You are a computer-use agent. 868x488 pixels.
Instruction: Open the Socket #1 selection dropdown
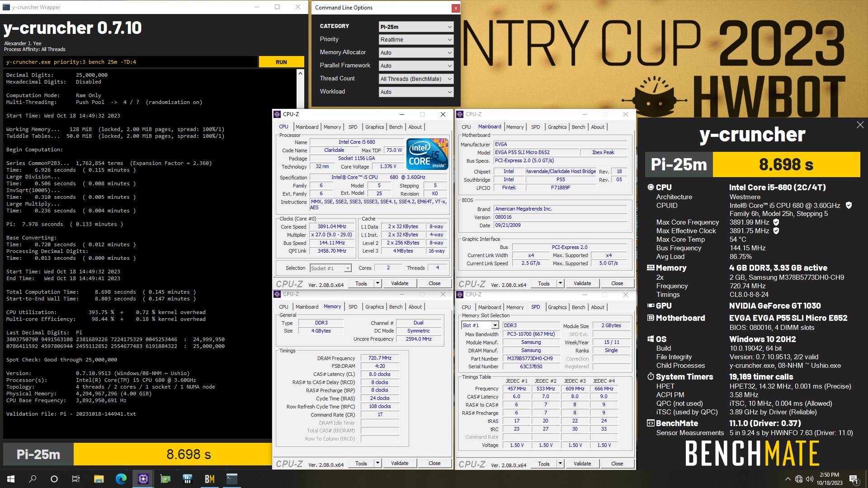click(x=330, y=268)
